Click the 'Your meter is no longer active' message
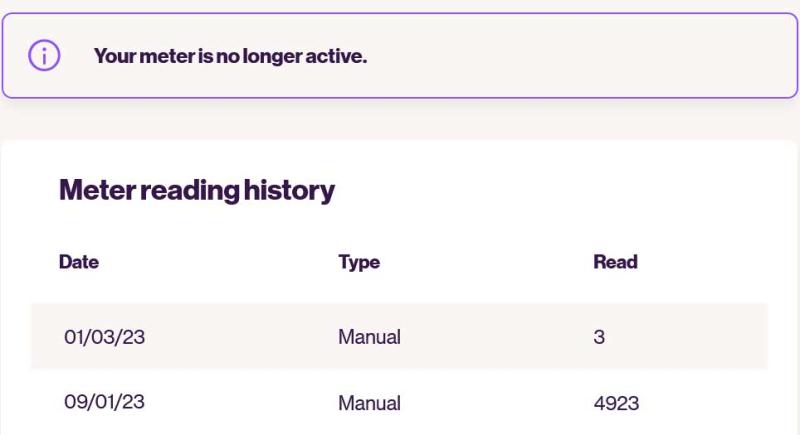800x435 pixels. click(230, 56)
